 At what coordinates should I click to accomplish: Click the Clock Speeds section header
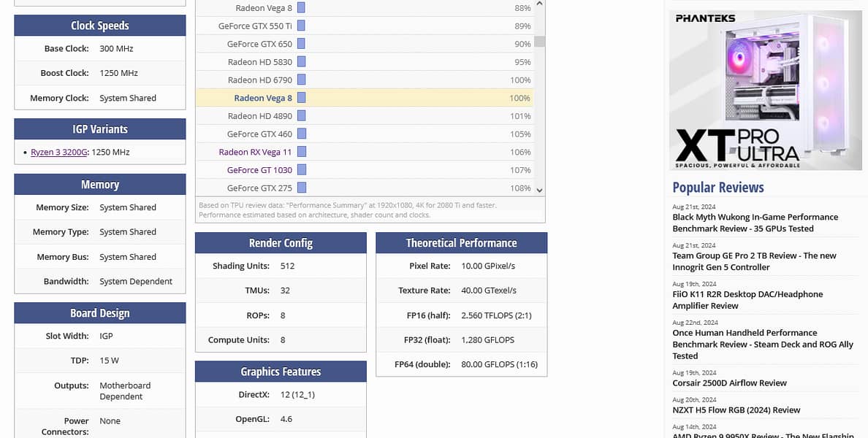(99, 26)
